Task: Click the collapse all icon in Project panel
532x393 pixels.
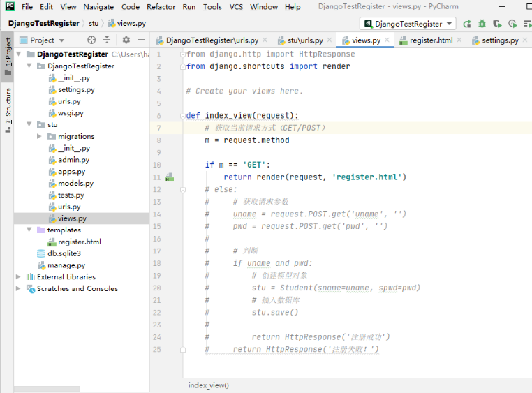Action: [107, 40]
